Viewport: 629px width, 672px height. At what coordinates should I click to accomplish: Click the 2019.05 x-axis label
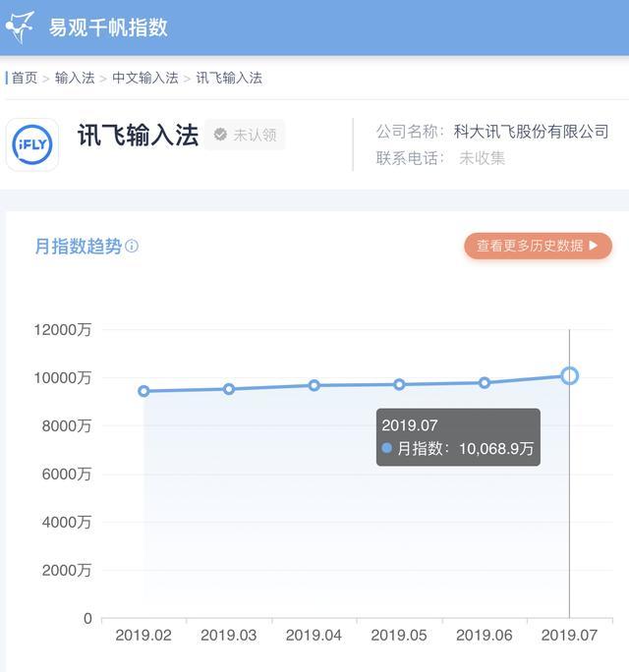(x=399, y=636)
